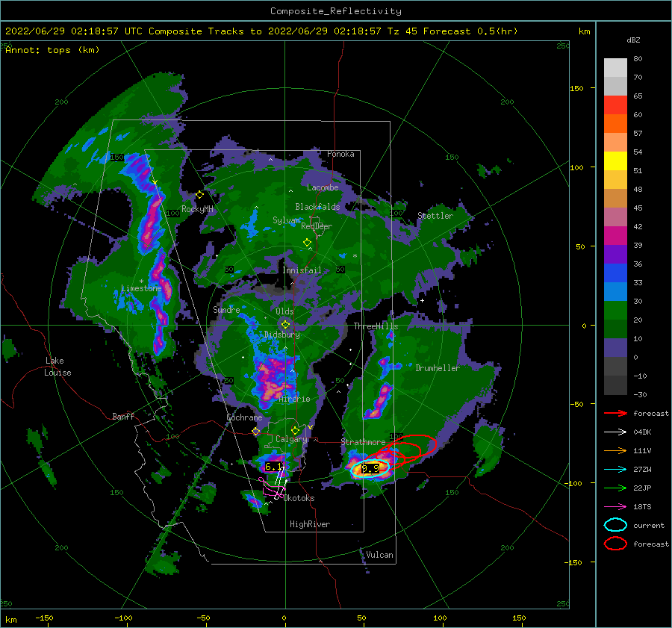
Task: Click the 54 dBZ yellow color swatch
Action: tap(615, 161)
